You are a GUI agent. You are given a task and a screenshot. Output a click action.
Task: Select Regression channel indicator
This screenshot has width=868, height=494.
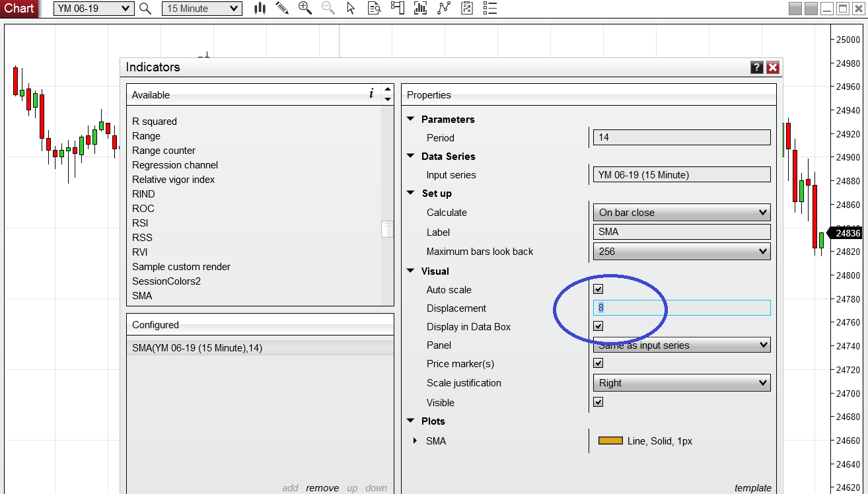175,165
